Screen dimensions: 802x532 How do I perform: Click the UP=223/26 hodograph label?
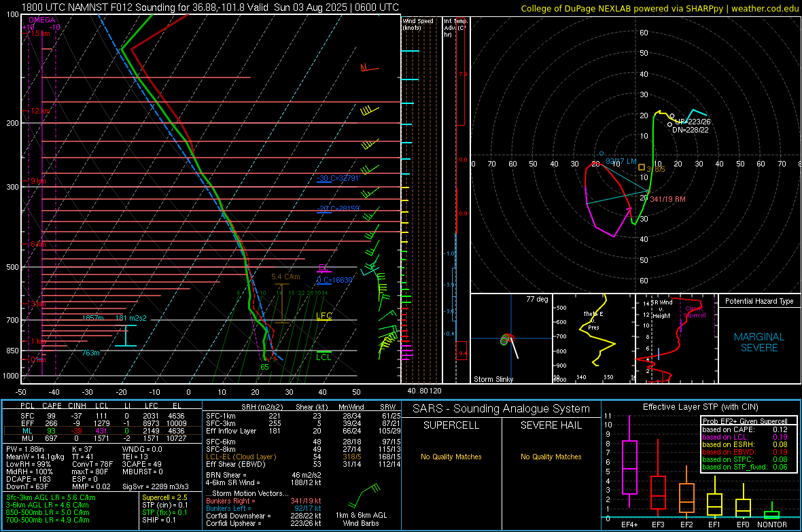693,122
